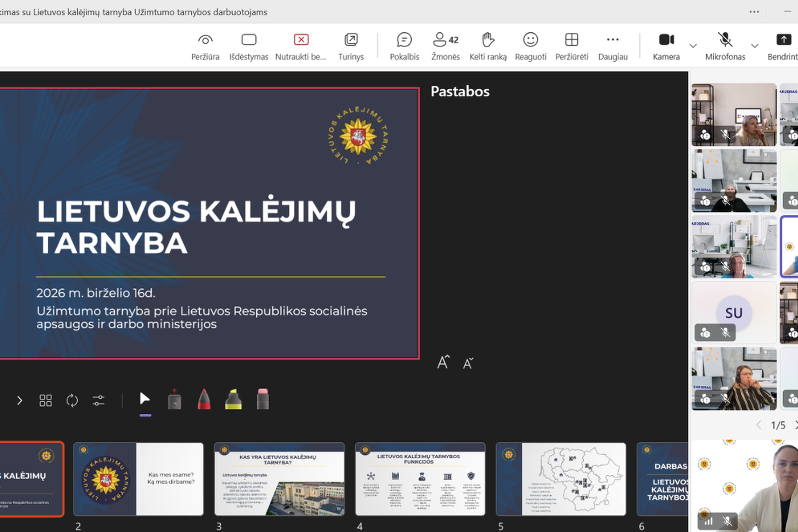Click muted mic icon on SU tile
Image resolution: width=798 pixels, height=532 pixels.
pyautogui.click(x=725, y=332)
